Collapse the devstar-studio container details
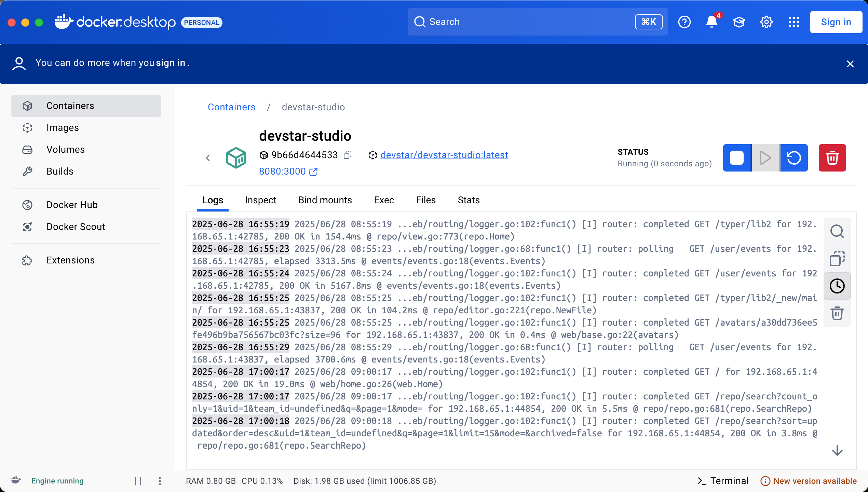 click(208, 158)
